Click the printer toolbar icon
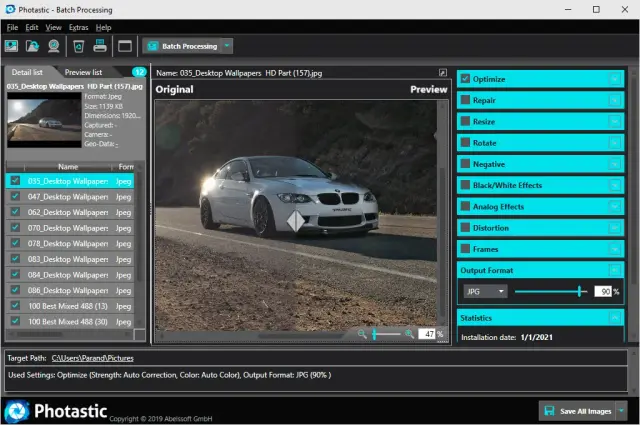The image size is (640, 425). [x=100, y=46]
